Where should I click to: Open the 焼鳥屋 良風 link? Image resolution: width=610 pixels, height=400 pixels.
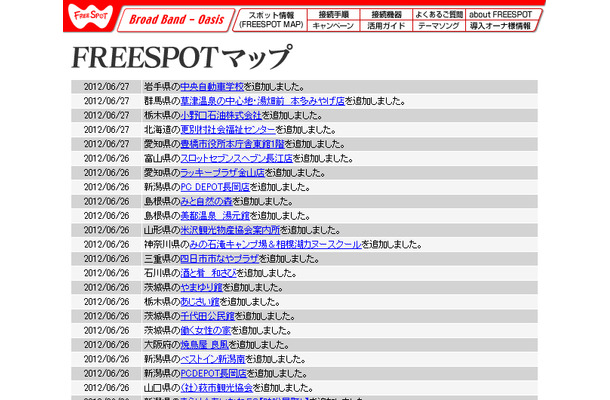click(x=205, y=345)
